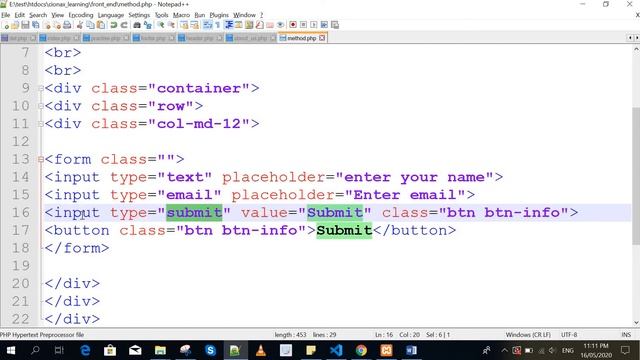Open the Encoding menu
Image resolution: width=640 pixels, height=360 pixels.
81,15
